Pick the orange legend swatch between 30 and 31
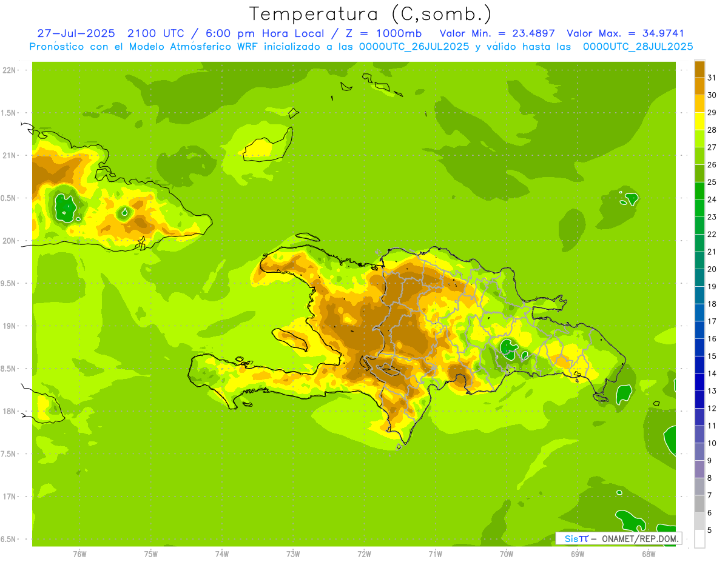 pos(699,87)
